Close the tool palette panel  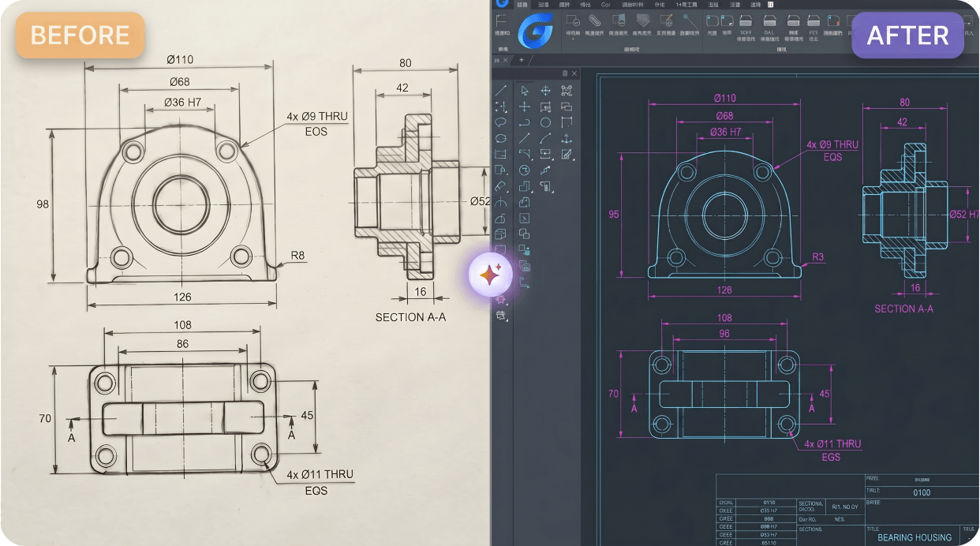[x=574, y=73]
